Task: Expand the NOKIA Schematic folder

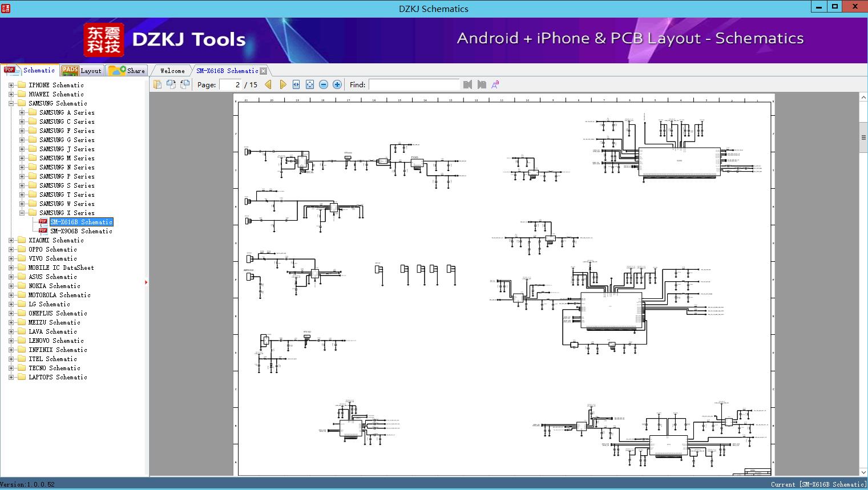Action: coord(11,286)
